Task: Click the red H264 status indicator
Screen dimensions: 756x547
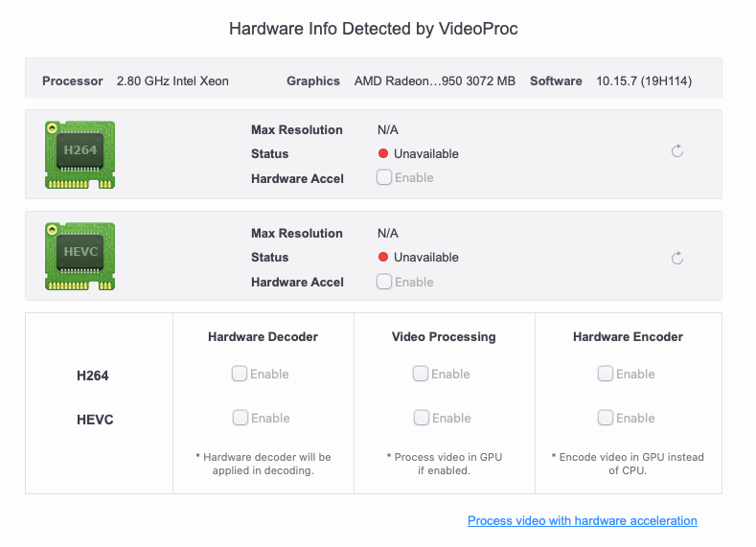Action: [x=383, y=153]
